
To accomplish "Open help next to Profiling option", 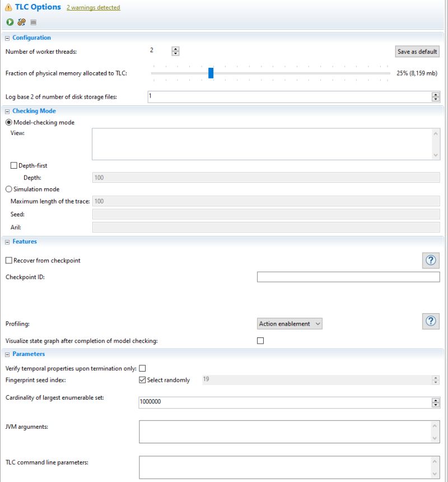I will 430,321.
